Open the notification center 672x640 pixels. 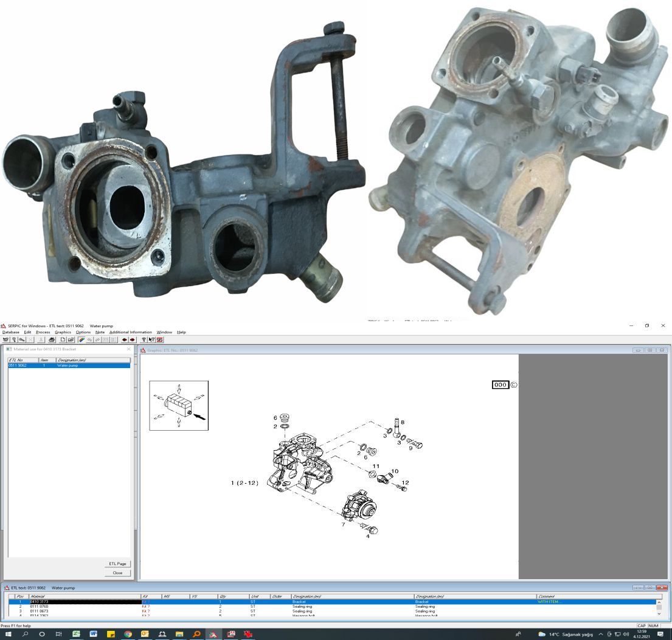tap(660, 634)
